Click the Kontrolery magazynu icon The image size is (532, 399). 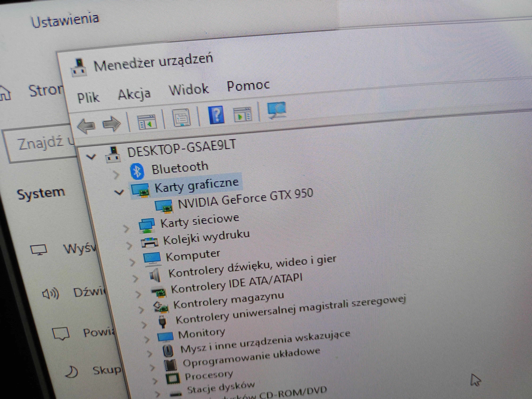point(161,307)
